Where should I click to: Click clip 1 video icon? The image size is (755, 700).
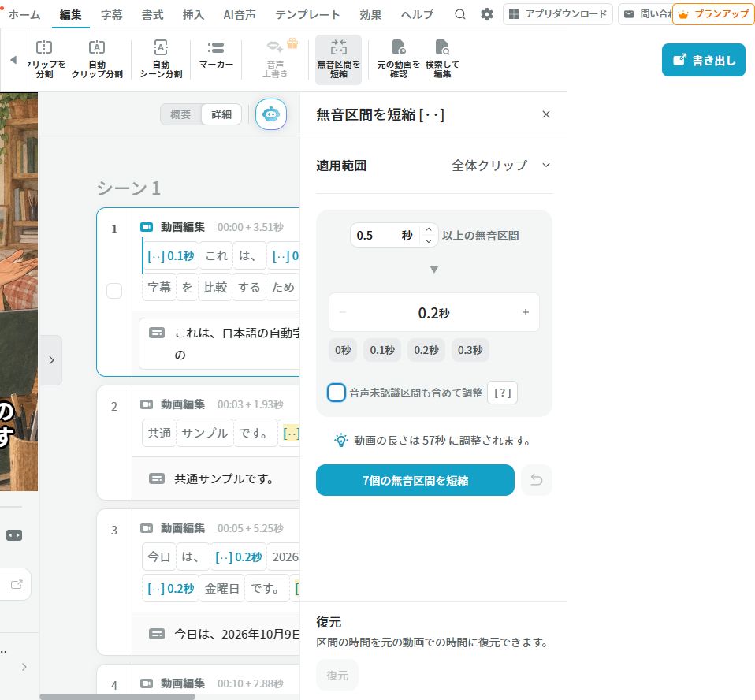coord(147,227)
